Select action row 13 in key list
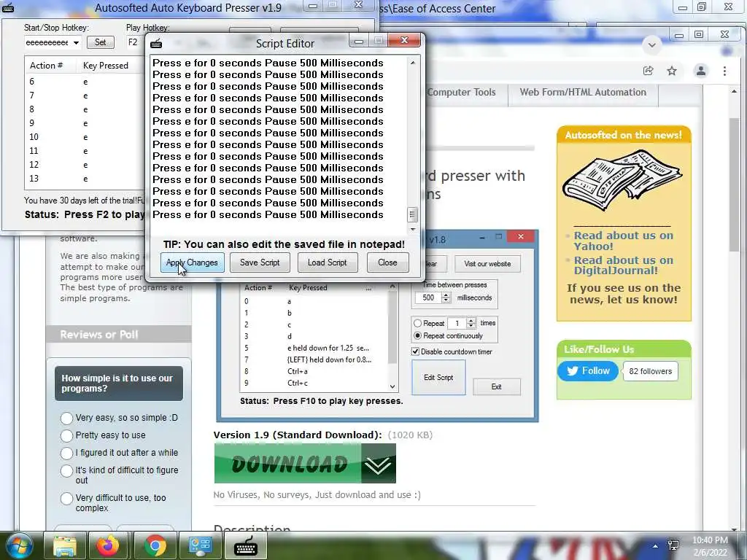Viewport: 747px width, 560px height. tap(83, 179)
